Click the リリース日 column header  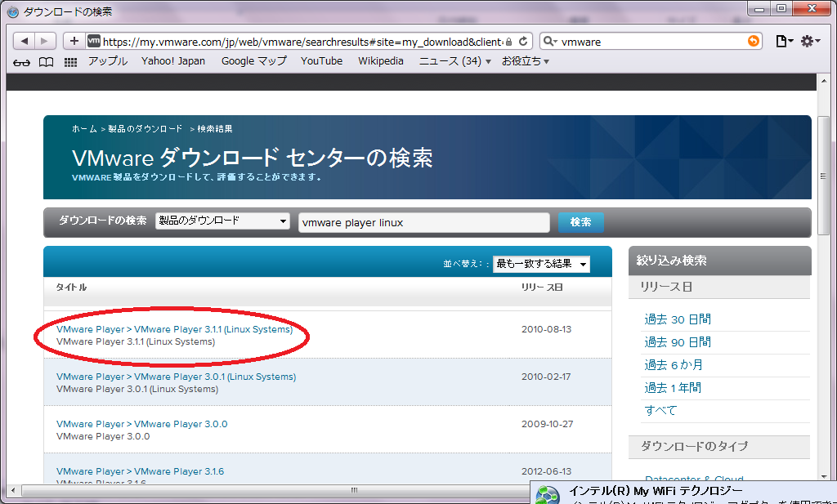pos(542,288)
